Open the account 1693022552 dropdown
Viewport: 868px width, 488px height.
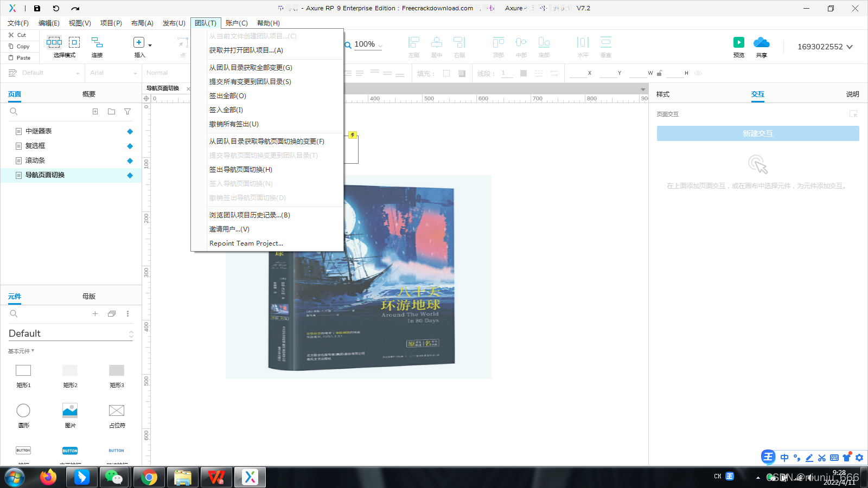(825, 47)
